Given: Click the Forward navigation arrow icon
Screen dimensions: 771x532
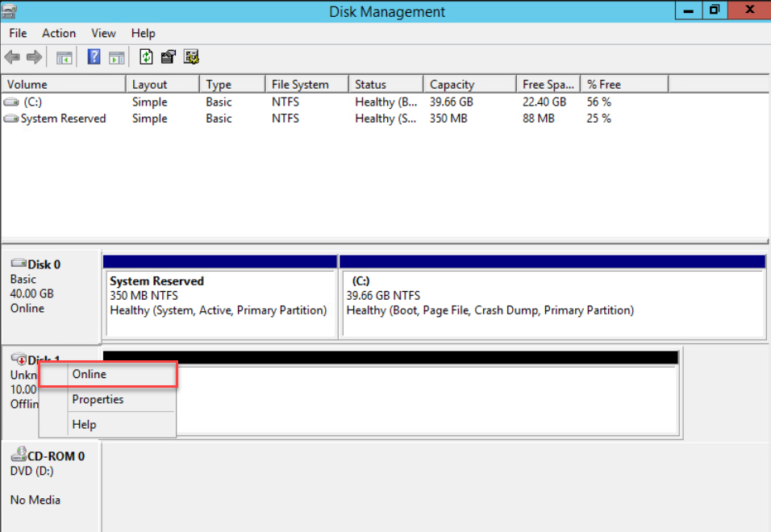Looking at the screenshot, I should pyautogui.click(x=32, y=56).
